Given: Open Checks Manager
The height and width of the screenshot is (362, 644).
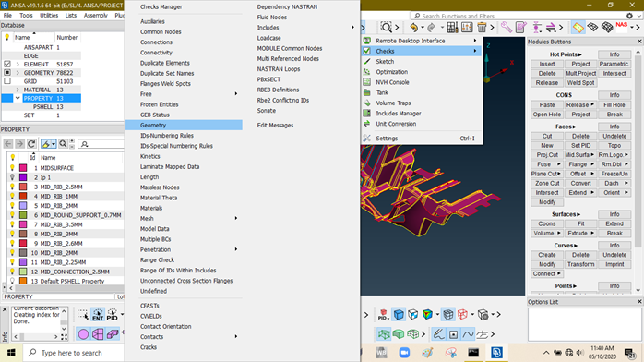Looking at the screenshot, I should coord(161,7).
